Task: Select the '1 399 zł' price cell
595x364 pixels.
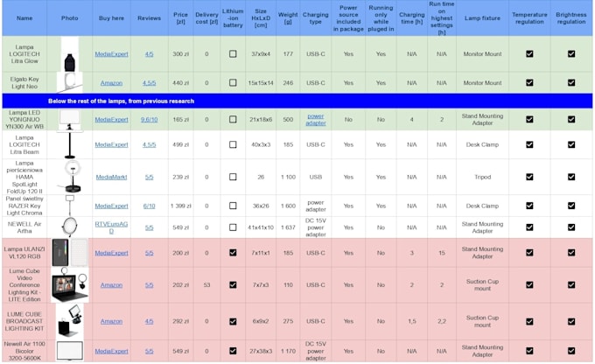Action: tap(180, 206)
